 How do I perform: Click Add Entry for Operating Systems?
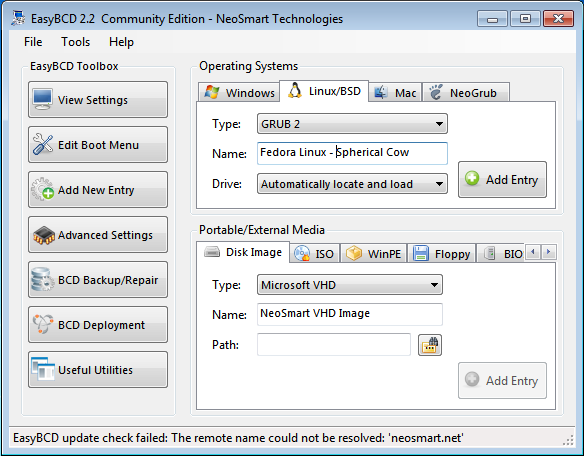point(502,180)
